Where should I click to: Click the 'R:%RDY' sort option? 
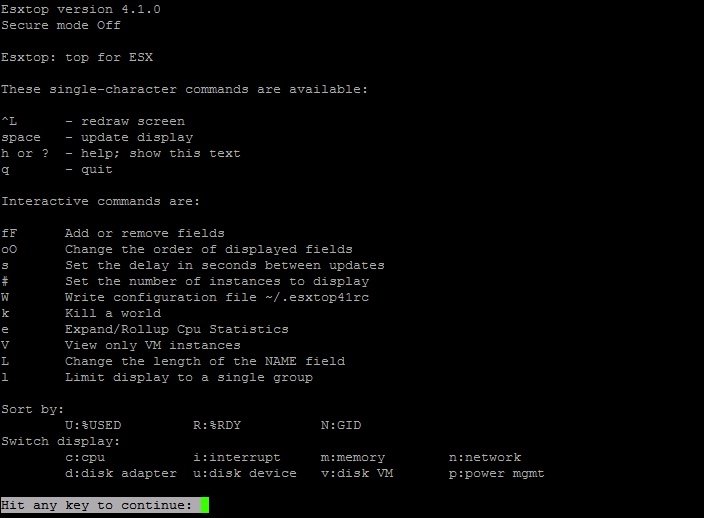point(217,425)
